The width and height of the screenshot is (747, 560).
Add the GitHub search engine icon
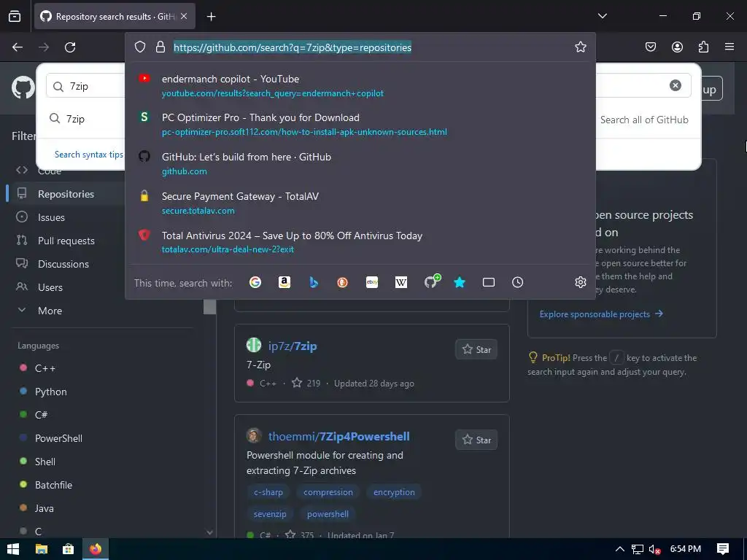point(432,281)
